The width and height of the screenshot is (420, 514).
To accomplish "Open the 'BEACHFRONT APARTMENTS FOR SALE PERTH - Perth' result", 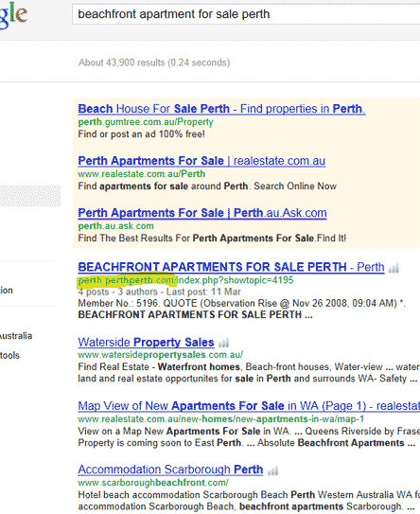I will point(231,267).
